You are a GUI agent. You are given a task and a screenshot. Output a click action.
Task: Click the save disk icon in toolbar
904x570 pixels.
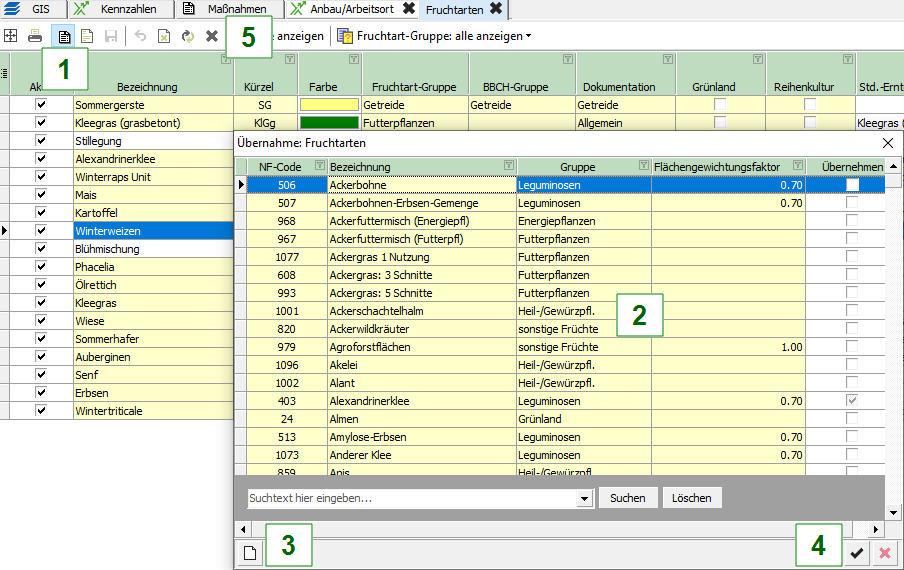pos(111,36)
